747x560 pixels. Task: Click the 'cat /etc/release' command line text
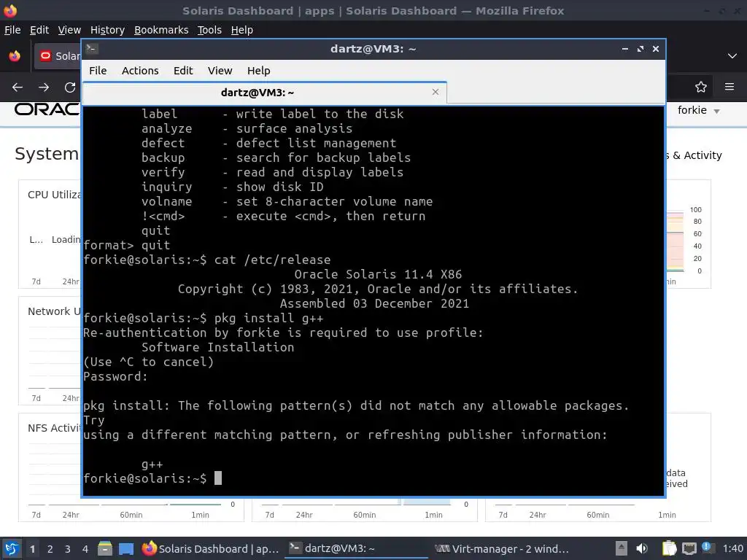tap(272, 260)
